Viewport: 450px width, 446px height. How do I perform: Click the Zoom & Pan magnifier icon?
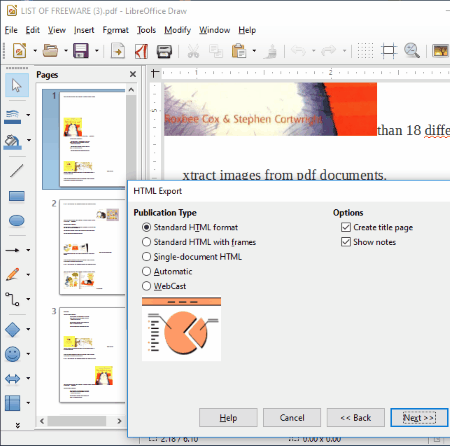tap(412, 51)
